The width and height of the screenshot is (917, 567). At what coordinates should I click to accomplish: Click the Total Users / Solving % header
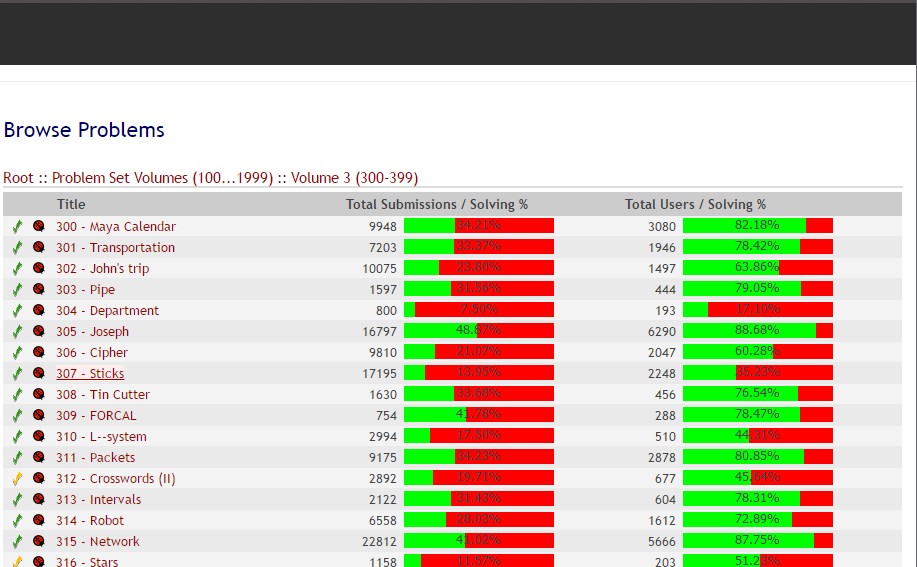[695, 205]
